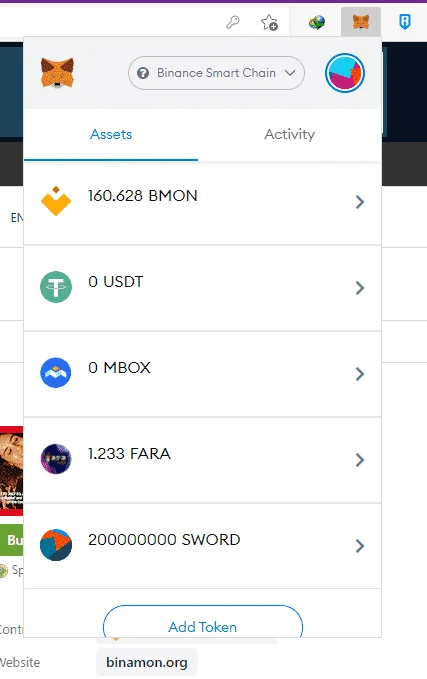This screenshot has height=679, width=427.
Task: Switch to the Assets tab
Action: pyautogui.click(x=111, y=134)
